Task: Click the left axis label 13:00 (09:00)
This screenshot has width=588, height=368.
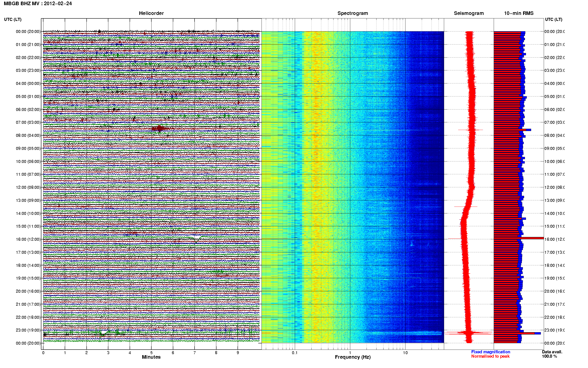Action: pos(28,200)
